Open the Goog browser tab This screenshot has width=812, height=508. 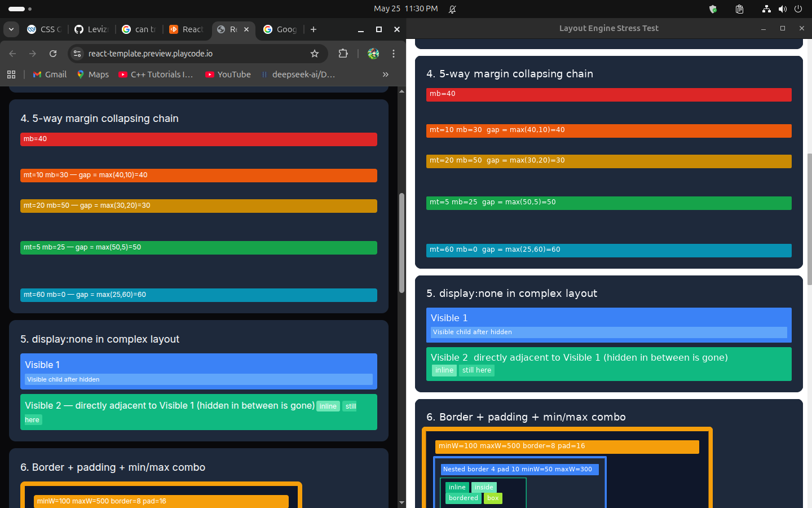(x=280, y=29)
